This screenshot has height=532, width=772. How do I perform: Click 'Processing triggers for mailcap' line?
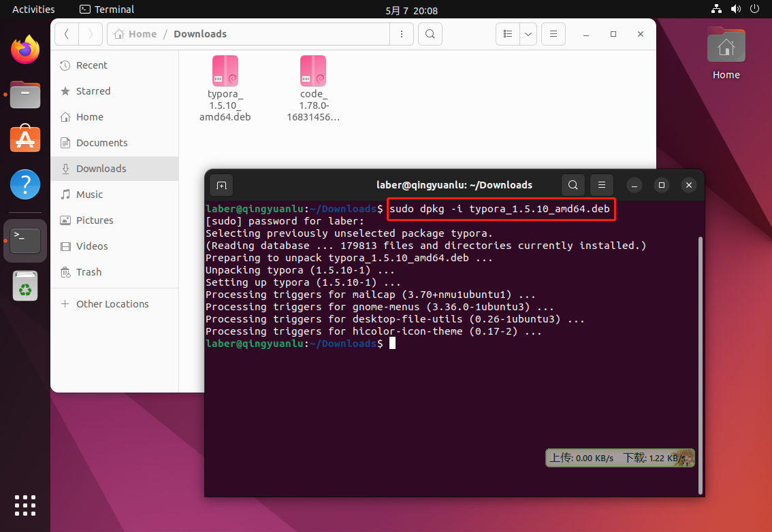tap(370, 295)
